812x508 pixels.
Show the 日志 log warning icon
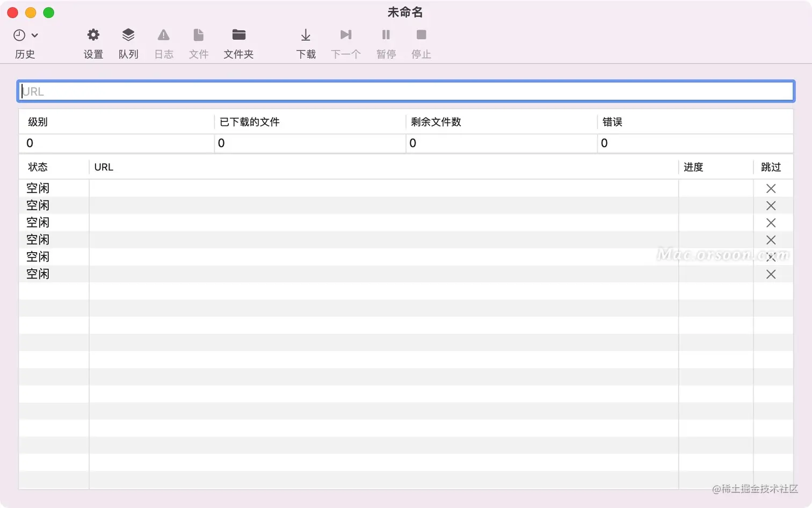point(164,35)
